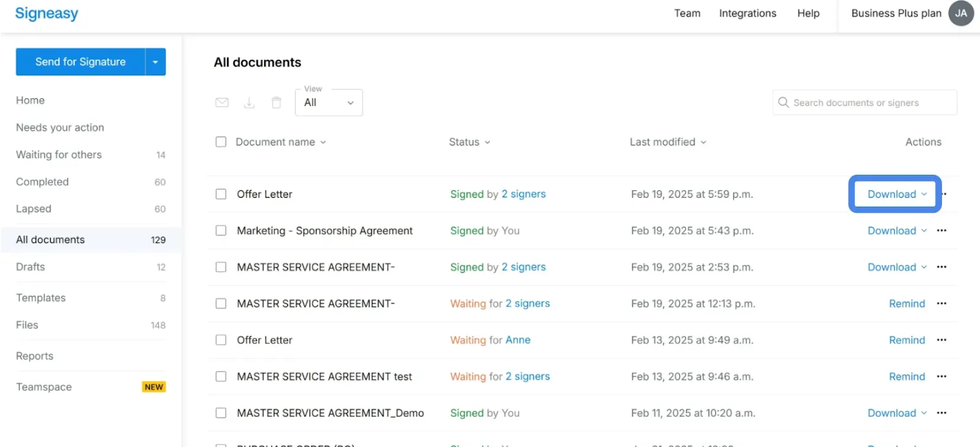Click the envelope send icon in toolbar
Viewport: 980px width, 447px height.
pos(222,102)
